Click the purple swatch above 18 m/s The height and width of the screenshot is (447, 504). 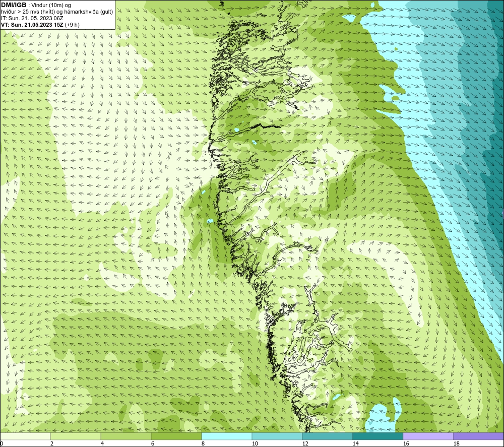(478, 436)
